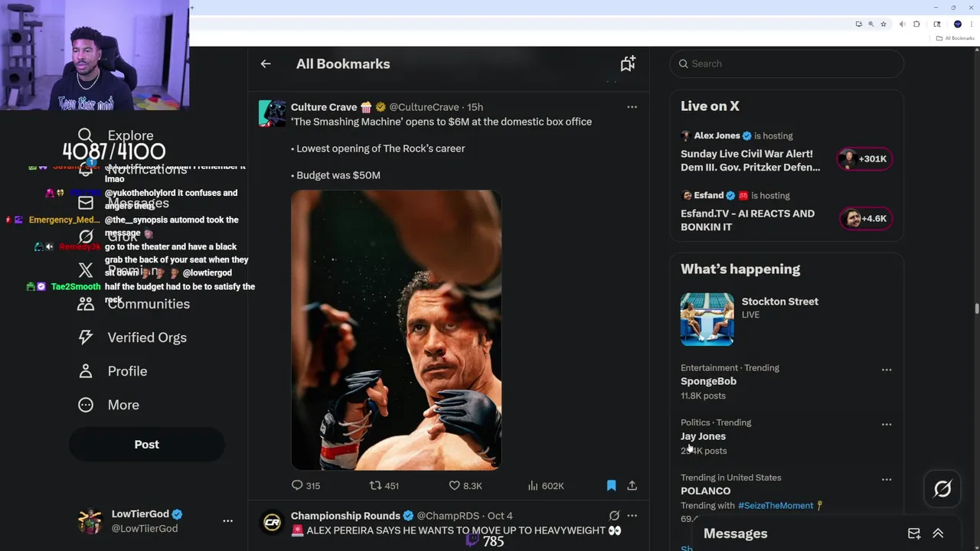Open the browser profile avatar
980x551 pixels.
click(x=957, y=24)
